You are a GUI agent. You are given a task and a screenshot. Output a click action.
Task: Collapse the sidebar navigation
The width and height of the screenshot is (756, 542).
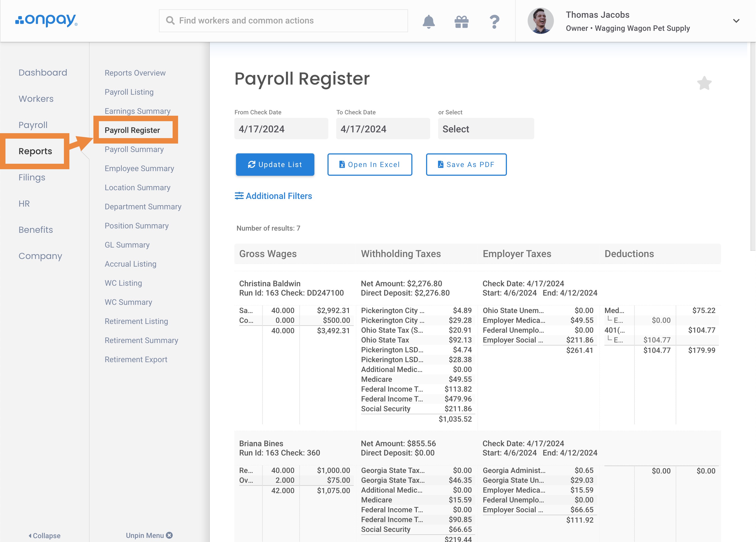click(44, 535)
